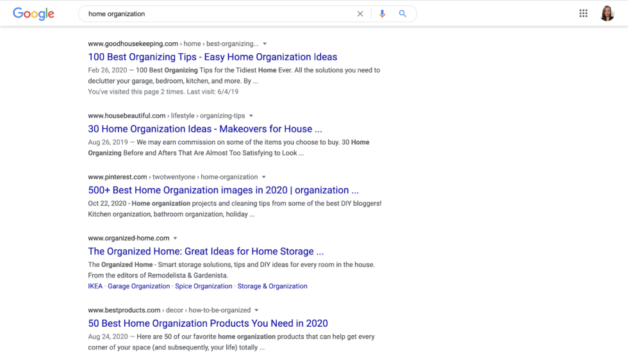
Task: Open the Google apps grid icon
Action: [583, 13]
